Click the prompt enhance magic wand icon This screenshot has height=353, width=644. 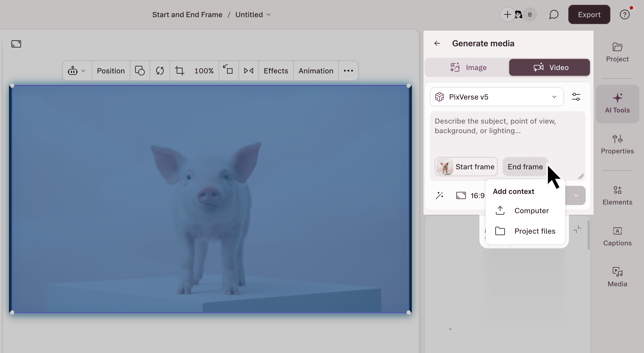pyautogui.click(x=440, y=195)
